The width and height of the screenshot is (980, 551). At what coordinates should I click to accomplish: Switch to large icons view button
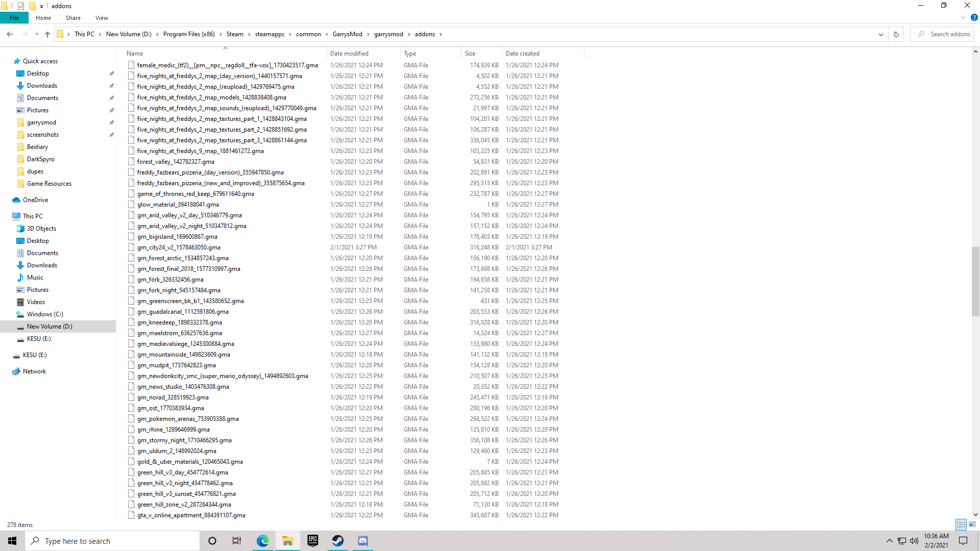tap(972, 524)
